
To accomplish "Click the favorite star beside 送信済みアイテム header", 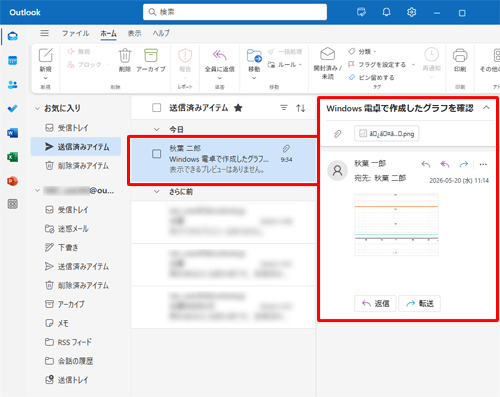I will point(238,108).
